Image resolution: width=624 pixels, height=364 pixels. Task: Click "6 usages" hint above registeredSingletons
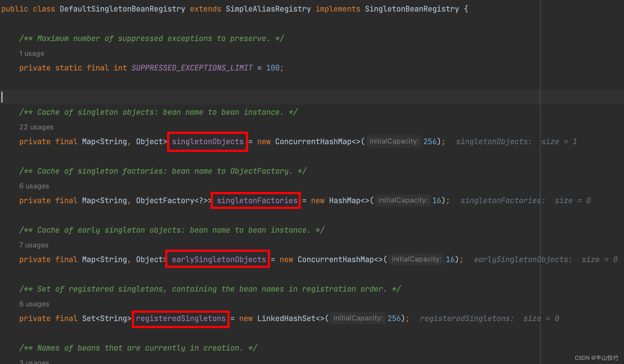point(34,304)
